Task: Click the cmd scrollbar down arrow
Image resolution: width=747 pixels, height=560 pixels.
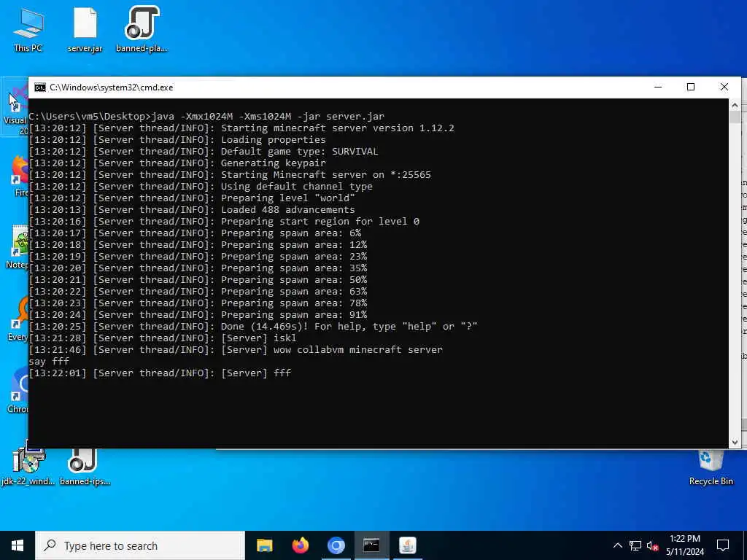Action: pos(735,443)
